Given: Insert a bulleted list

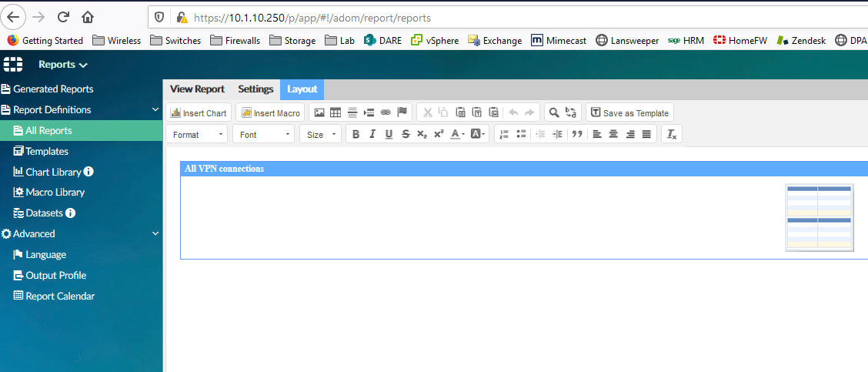Looking at the screenshot, I should click(x=520, y=134).
